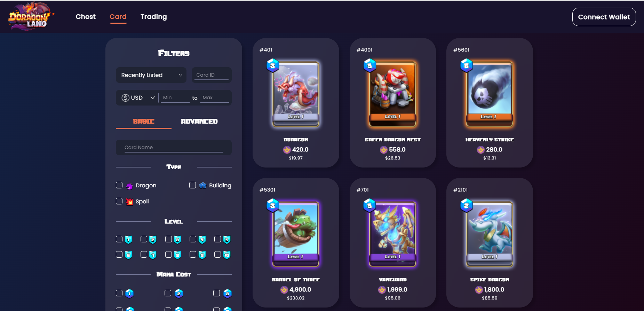Switch to the Advanced filters tab
Image resolution: width=644 pixels, height=311 pixels.
199,122
